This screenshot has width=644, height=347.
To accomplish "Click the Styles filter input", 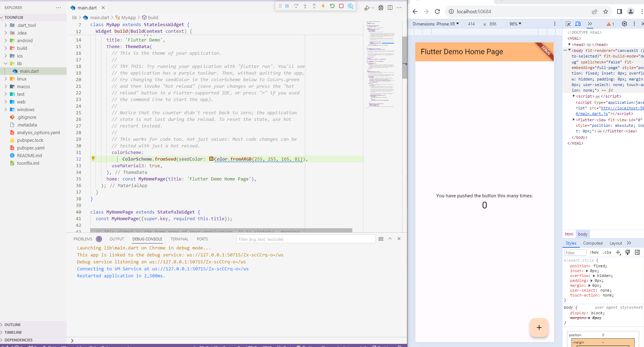I will (x=575, y=253).
